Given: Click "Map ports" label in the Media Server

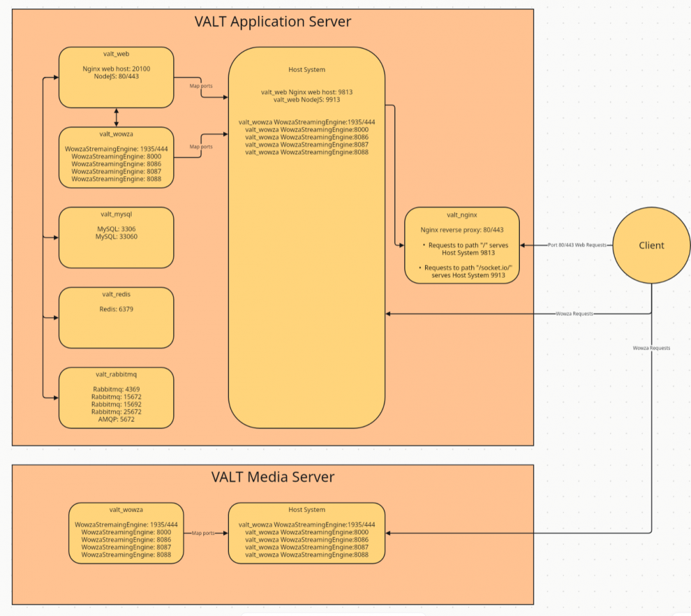Looking at the screenshot, I should (x=203, y=533).
